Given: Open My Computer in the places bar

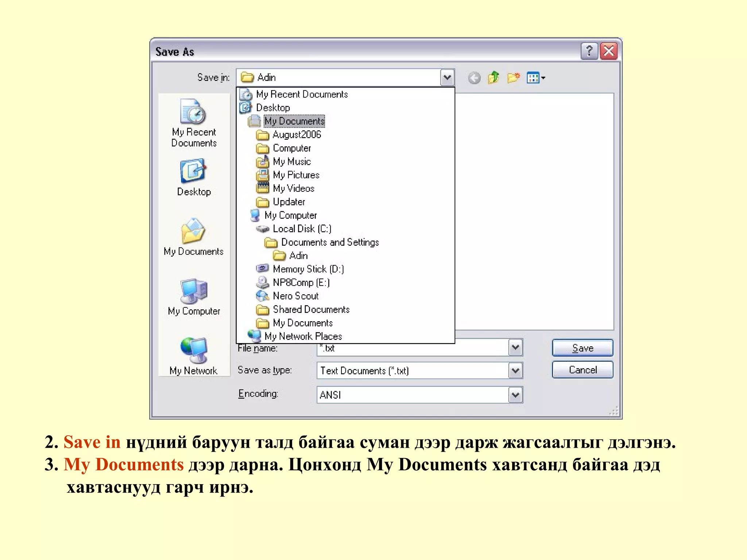Looking at the screenshot, I should pos(194,297).
